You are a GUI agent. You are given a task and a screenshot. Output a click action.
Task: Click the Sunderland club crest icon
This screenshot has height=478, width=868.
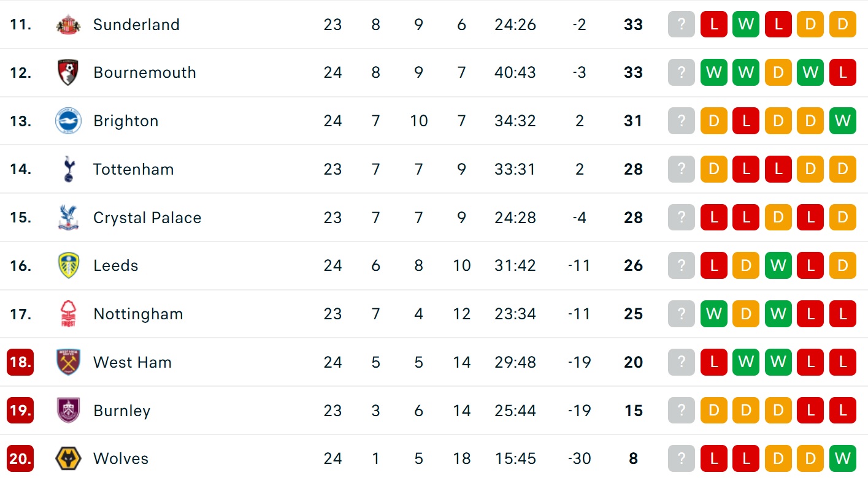click(x=68, y=25)
